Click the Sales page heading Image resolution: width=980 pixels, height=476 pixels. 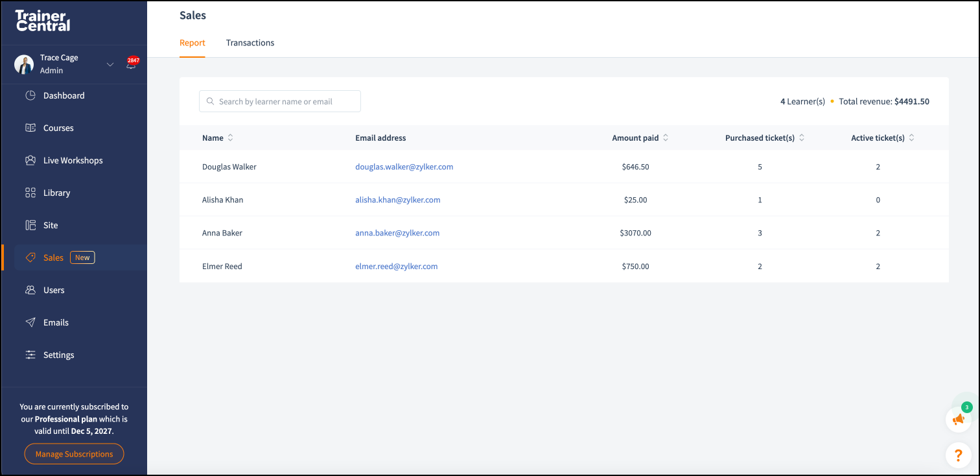(x=192, y=15)
